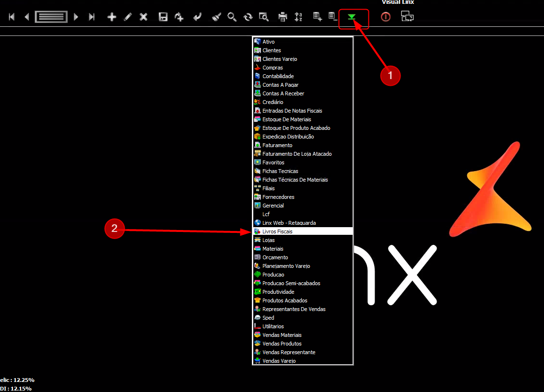Save using the floppy disk icon
Screen dimensions: 544x392
[x=163, y=17]
